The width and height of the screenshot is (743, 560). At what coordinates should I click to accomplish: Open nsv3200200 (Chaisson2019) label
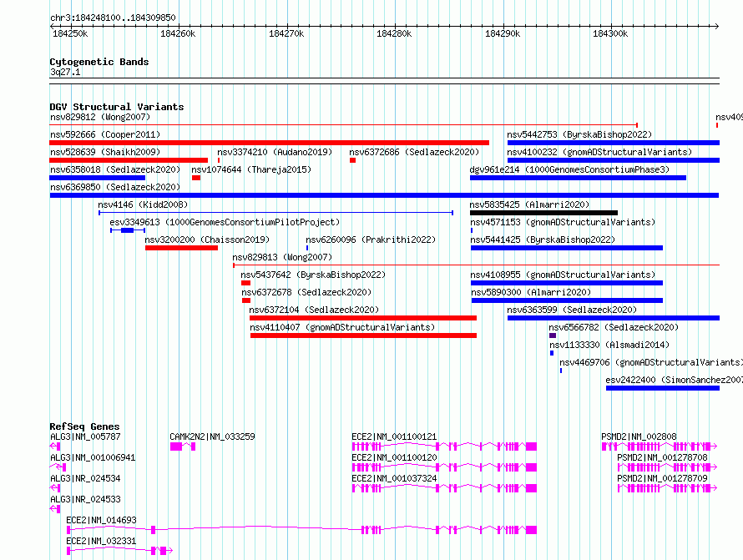(207, 240)
